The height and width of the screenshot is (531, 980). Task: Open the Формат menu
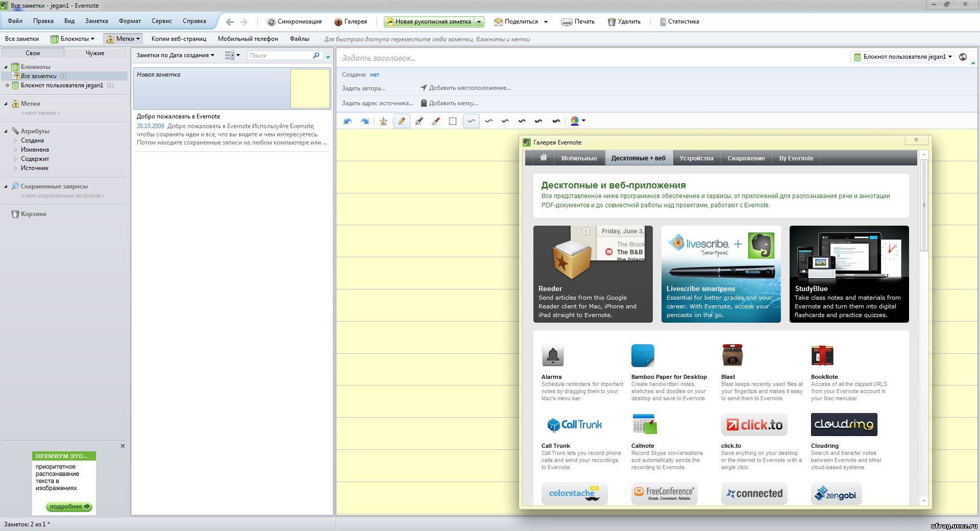pos(130,21)
